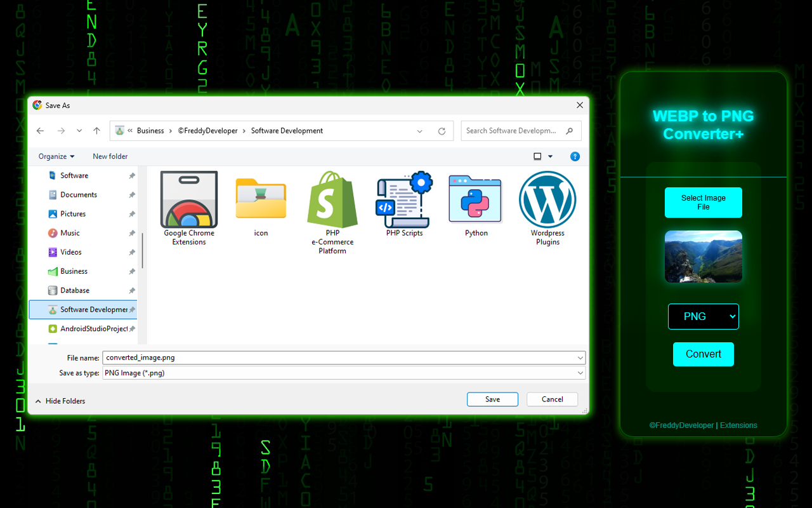
Task: Open the Extensions link in the converter footer
Action: [x=738, y=425]
